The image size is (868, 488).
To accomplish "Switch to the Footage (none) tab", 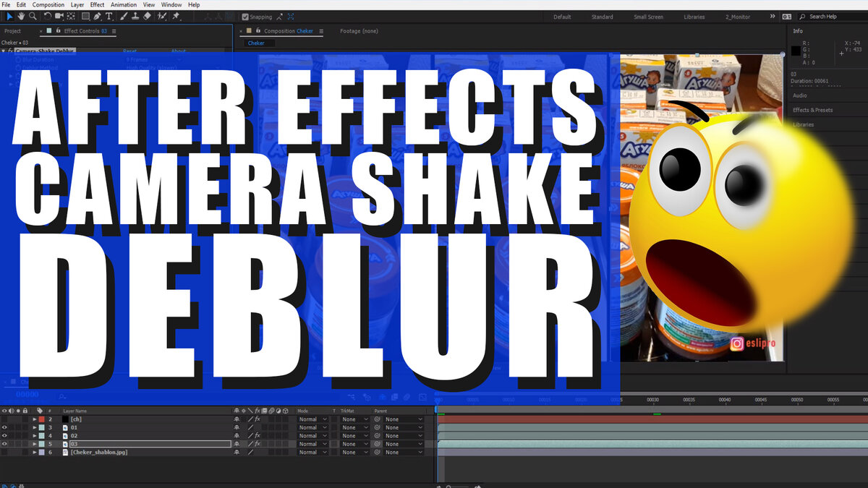I will pyautogui.click(x=359, y=31).
